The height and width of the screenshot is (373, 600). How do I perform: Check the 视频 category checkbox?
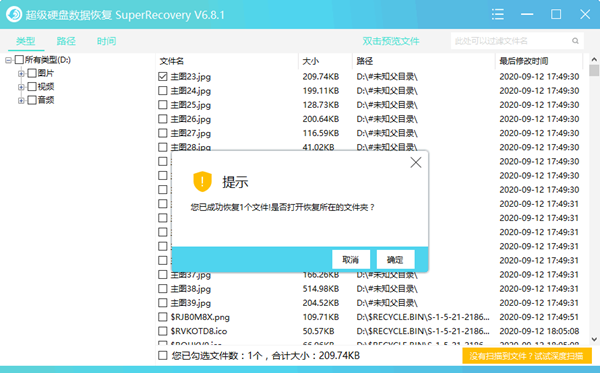pos(32,86)
